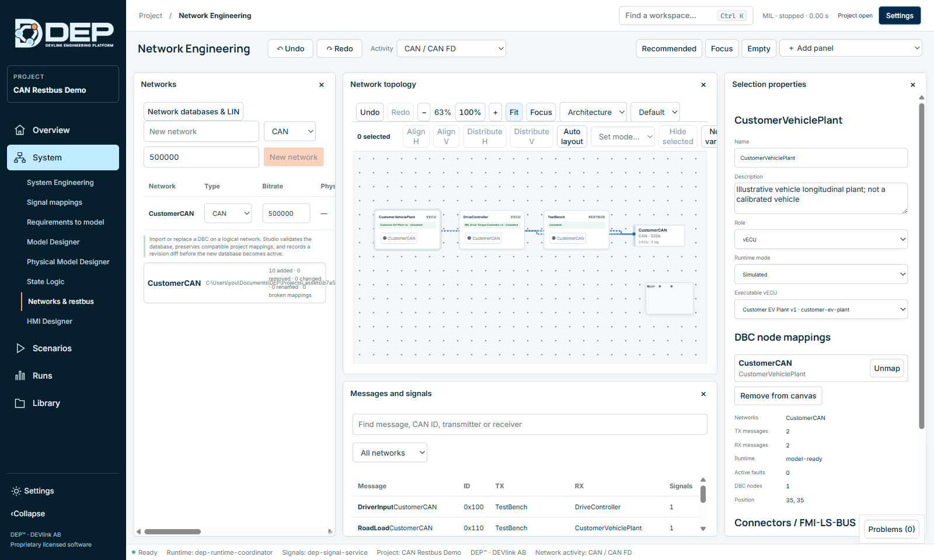Open Runs bar chart icon

(x=20, y=376)
